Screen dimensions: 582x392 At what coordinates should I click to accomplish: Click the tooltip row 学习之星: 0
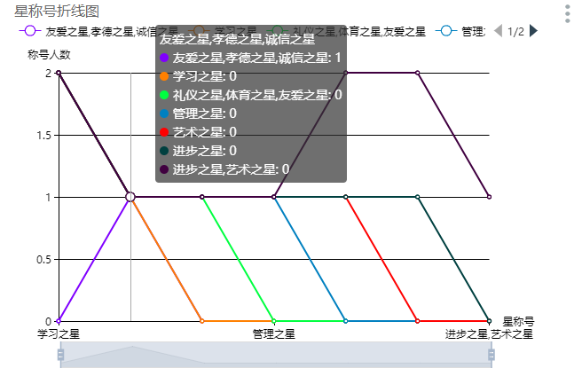pyautogui.click(x=198, y=76)
